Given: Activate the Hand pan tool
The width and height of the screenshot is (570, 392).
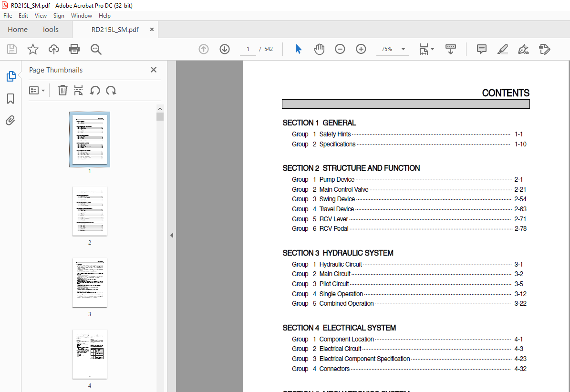Looking at the screenshot, I should click(x=319, y=49).
